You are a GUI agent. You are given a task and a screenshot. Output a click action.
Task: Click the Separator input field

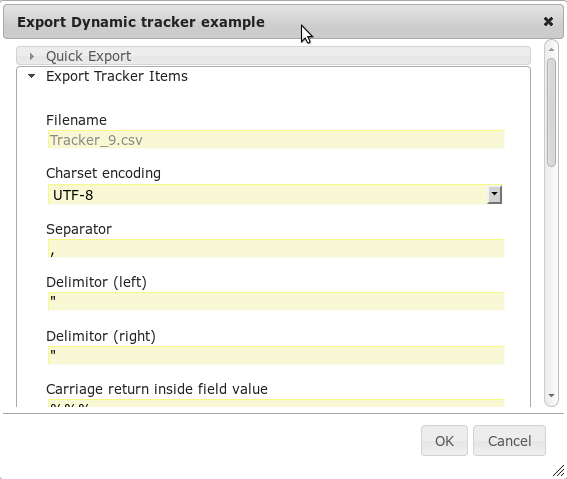[x=276, y=248]
